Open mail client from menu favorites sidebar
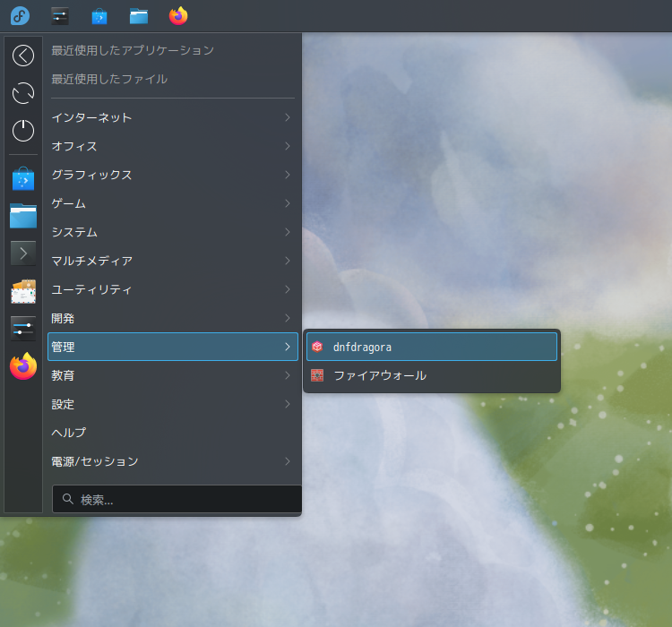Screen dimensions: 672x627 point(23,291)
